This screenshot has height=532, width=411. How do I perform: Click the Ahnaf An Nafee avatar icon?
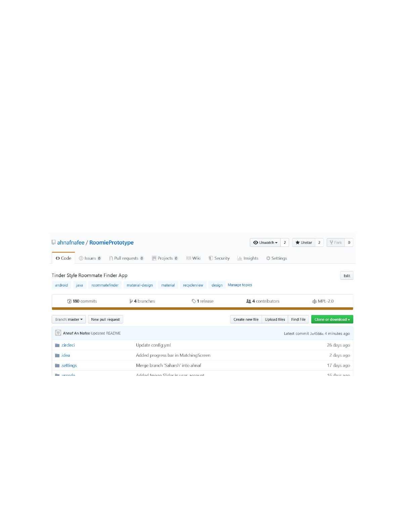click(x=58, y=333)
